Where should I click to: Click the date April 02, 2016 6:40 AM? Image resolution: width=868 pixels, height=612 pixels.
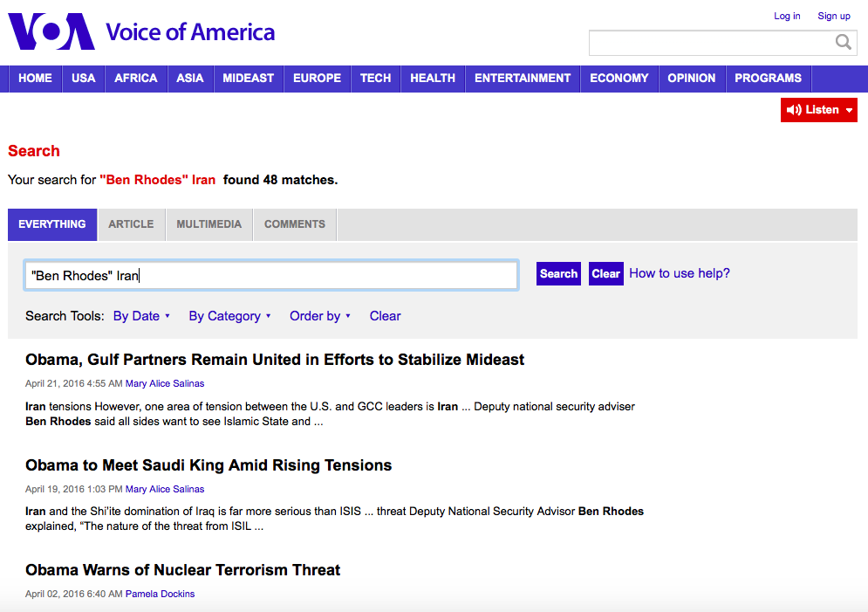point(73,594)
